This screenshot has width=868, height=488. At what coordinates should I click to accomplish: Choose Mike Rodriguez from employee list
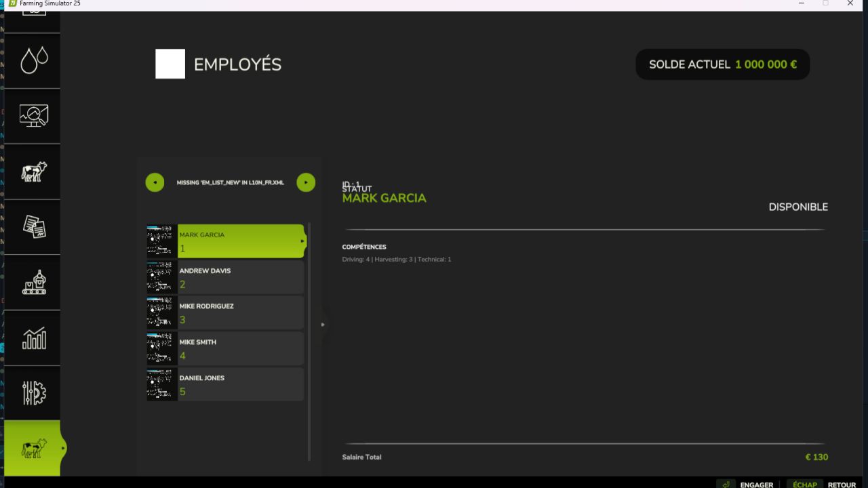pos(240,312)
